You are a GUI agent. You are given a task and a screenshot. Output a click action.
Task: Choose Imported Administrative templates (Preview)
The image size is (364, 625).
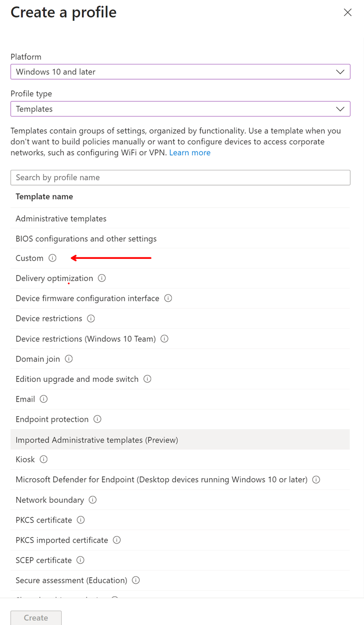[97, 440]
